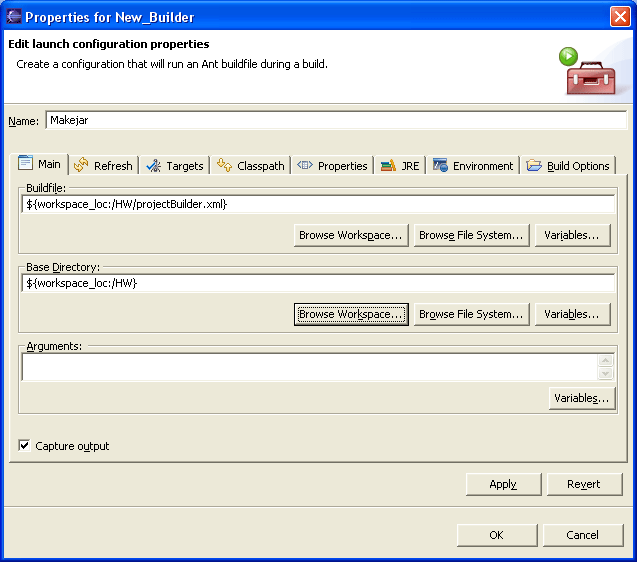Toggle the Capture output checkbox
The width and height of the screenshot is (637, 562).
(24, 445)
